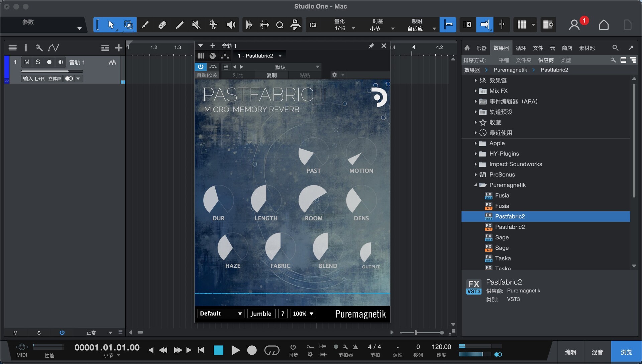Add a new track with plus icon
The width and height of the screenshot is (642, 364).
tap(118, 48)
